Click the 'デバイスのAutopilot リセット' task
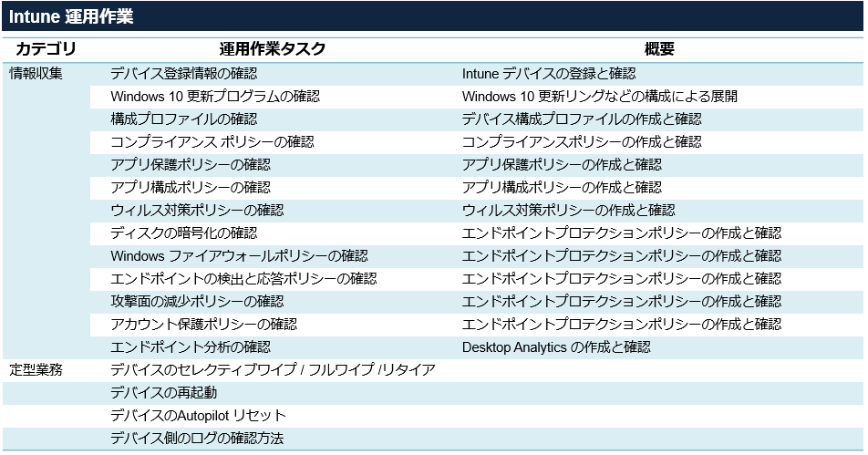Viewport: 868px width, 455px height. (x=198, y=415)
